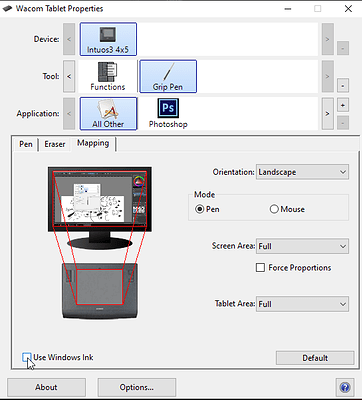Enable Force Proportions checkbox

click(260, 268)
